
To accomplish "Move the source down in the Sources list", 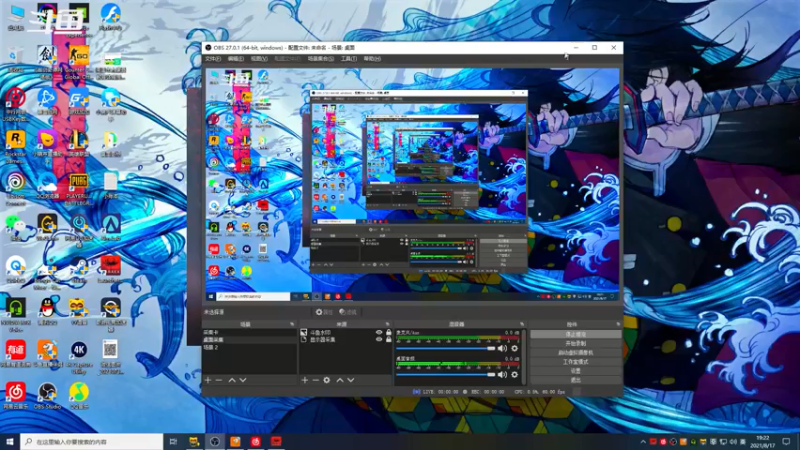I will (351, 380).
